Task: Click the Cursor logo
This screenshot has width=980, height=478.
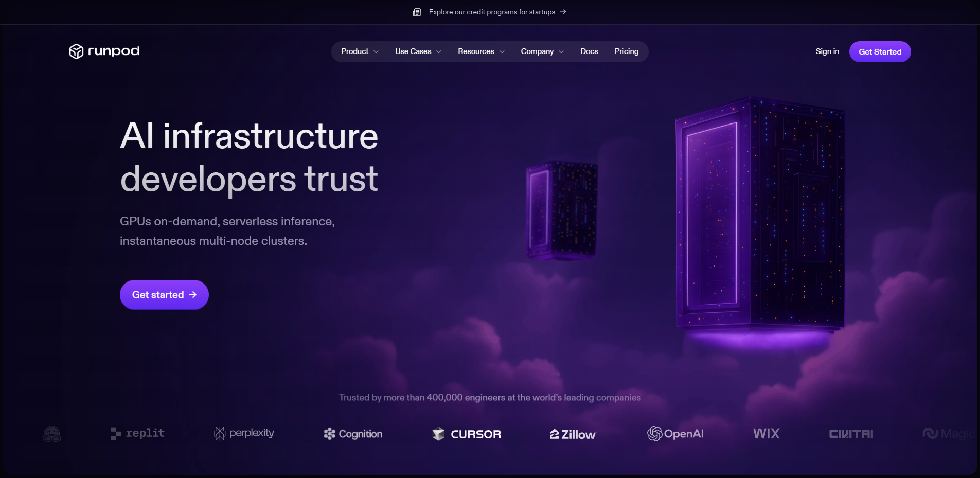Action: (x=467, y=434)
